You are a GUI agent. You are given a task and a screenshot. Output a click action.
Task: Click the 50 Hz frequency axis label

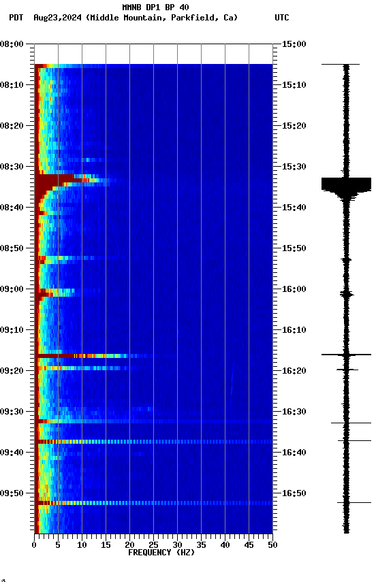pyautogui.click(x=272, y=545)
